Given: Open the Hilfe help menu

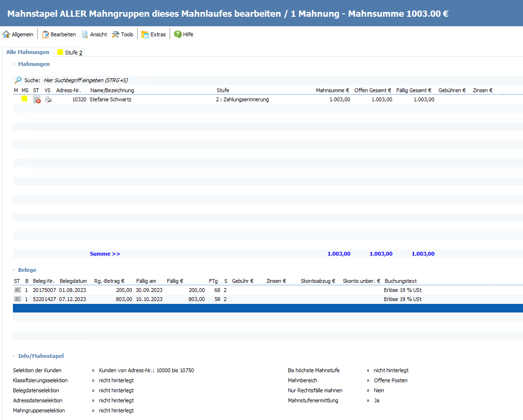Looking at the screenshot, I should [184, 34].
